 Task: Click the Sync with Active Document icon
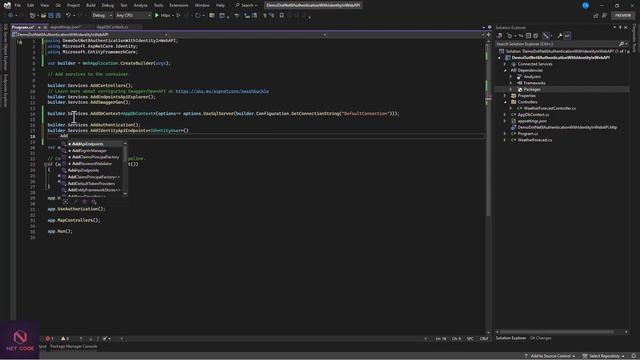pyautogui.click(x=521, y=36)
